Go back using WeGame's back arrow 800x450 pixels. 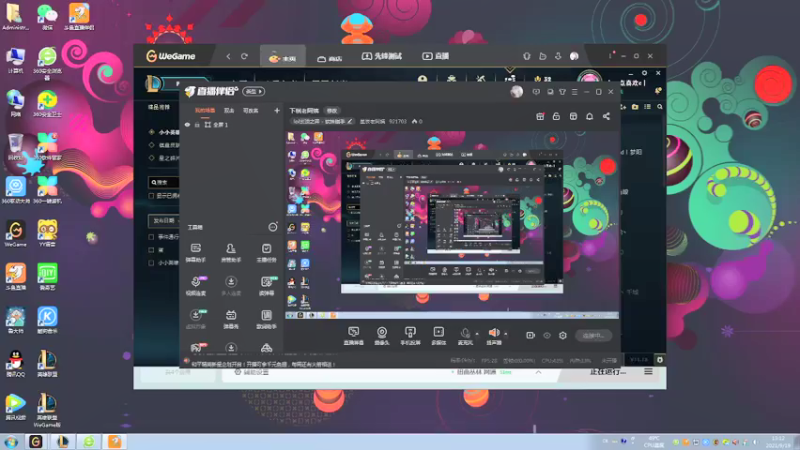click(228, 56)
